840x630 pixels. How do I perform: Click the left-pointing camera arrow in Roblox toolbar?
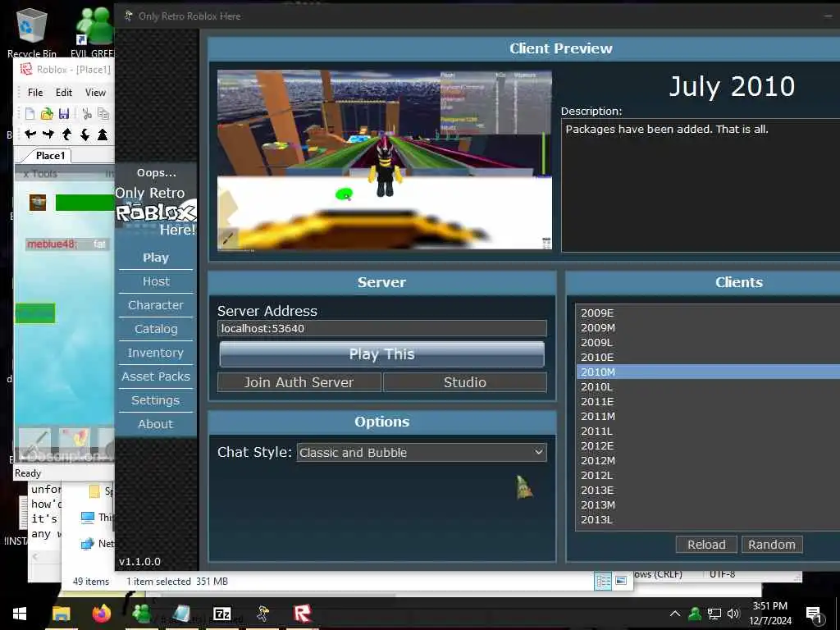point(30,134)
